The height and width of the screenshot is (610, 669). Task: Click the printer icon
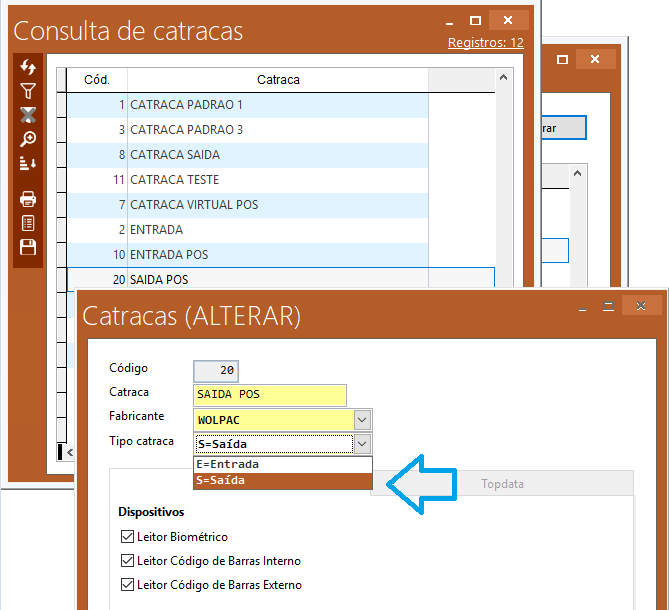[x=28, y=199]
